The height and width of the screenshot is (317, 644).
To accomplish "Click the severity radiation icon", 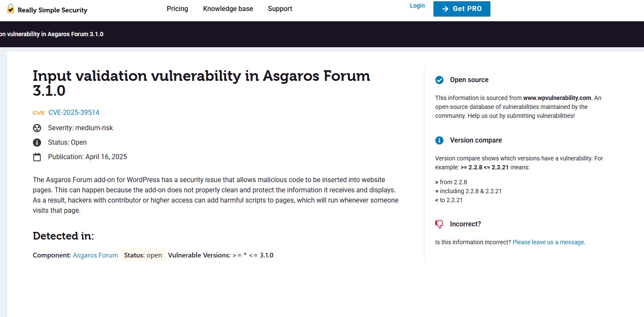I will [x=37, y=128].
